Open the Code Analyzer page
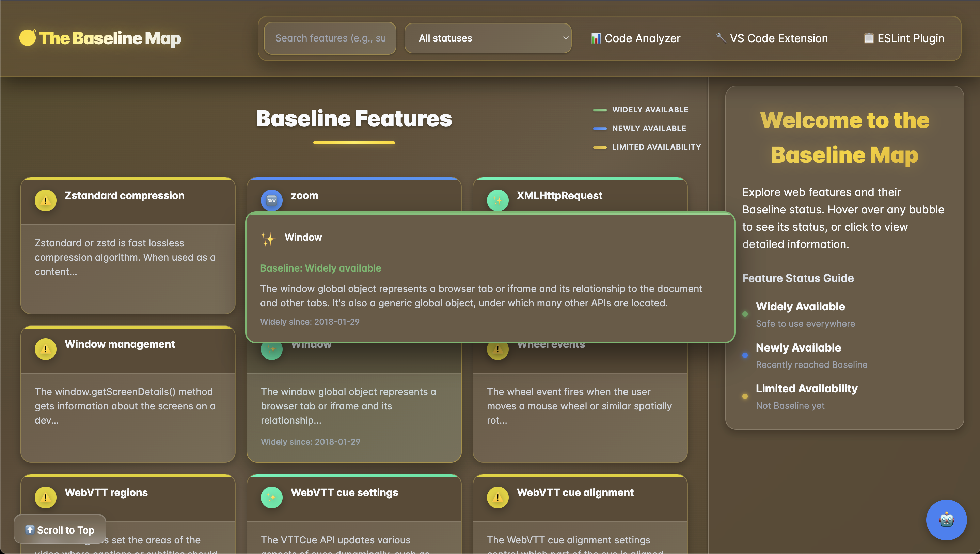Screen dimensions: 980x554 point(635,38)
